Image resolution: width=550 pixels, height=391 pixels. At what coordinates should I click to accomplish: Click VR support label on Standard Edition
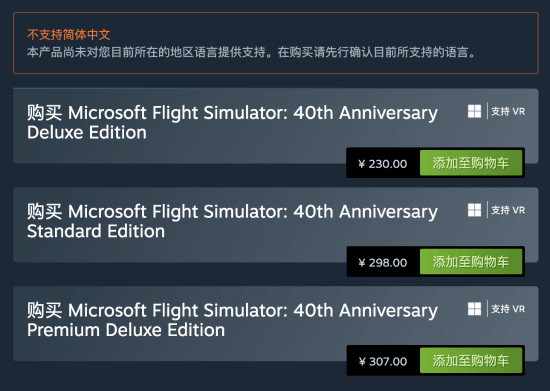pos(508,210)
